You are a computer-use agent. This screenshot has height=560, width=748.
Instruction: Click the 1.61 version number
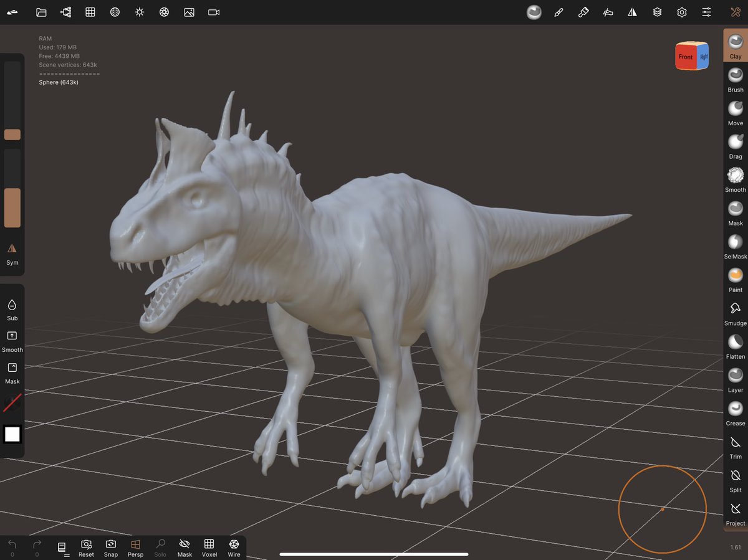(736, 547)
